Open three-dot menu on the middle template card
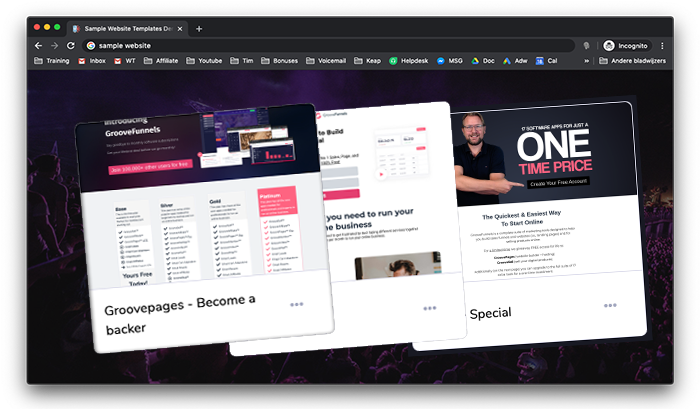Screen dimensions: 700x409 click(x=429, y=308)
